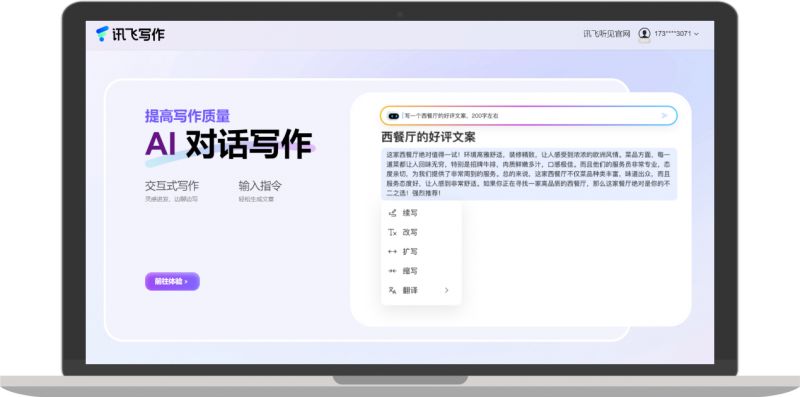
Task: Click the send arrow icon
Action: (664, 116)
